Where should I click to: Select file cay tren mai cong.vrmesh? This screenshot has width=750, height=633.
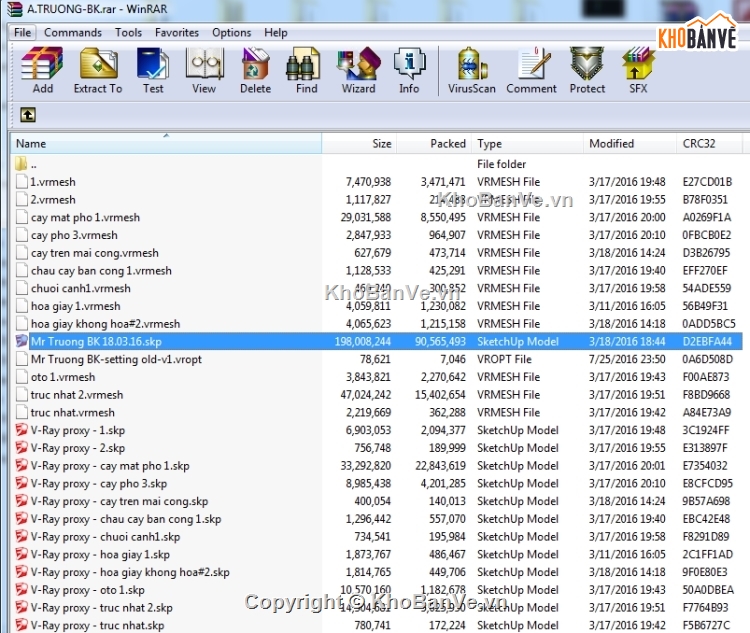pos(95,253)
